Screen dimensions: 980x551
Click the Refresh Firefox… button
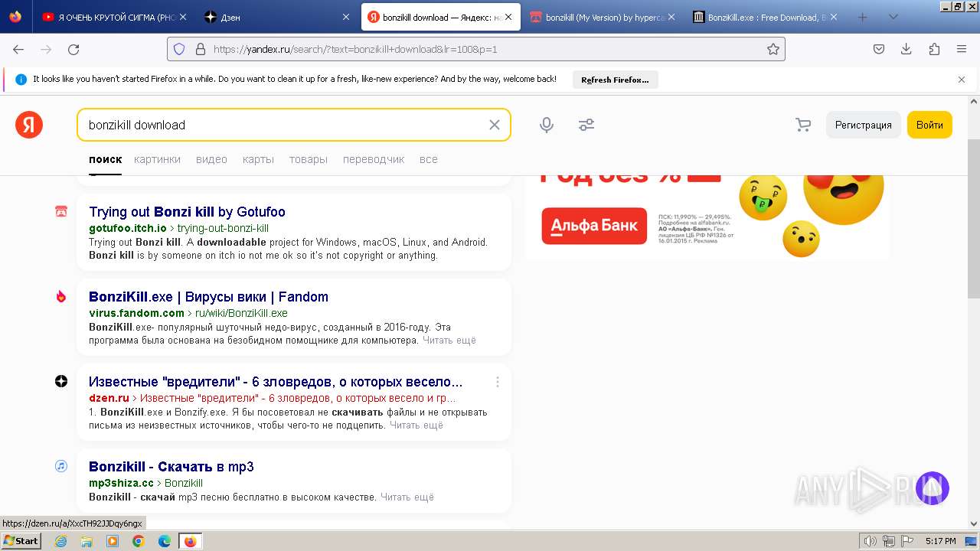(615, 80)
